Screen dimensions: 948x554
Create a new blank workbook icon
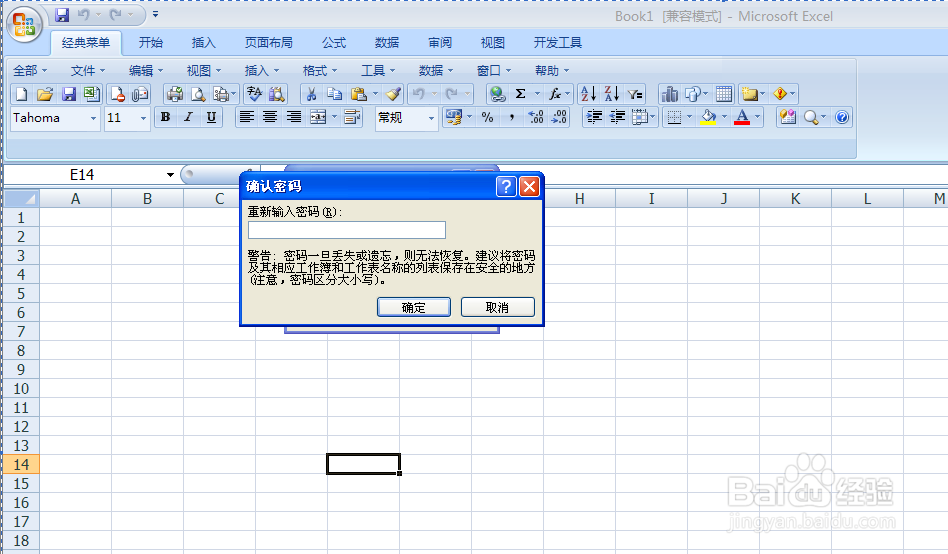pyautogui.click(x=21, y=94)
